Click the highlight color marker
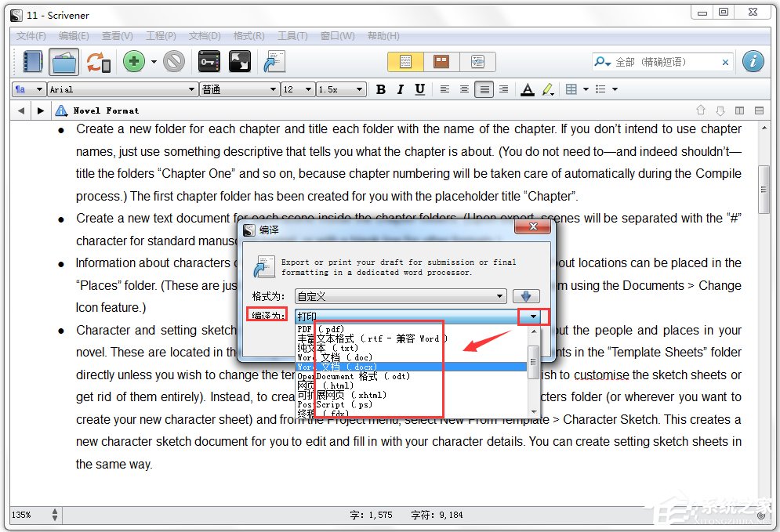The image size is (780, 532). tap(548, 89)
